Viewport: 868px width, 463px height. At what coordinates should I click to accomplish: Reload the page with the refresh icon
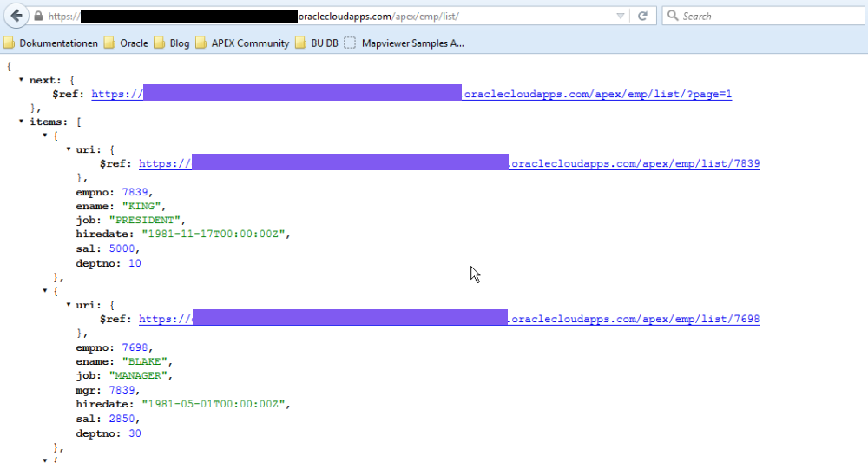642,16
